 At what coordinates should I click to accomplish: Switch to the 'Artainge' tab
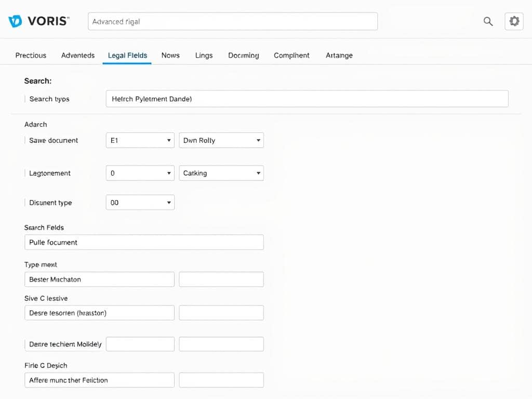(339, 55)
